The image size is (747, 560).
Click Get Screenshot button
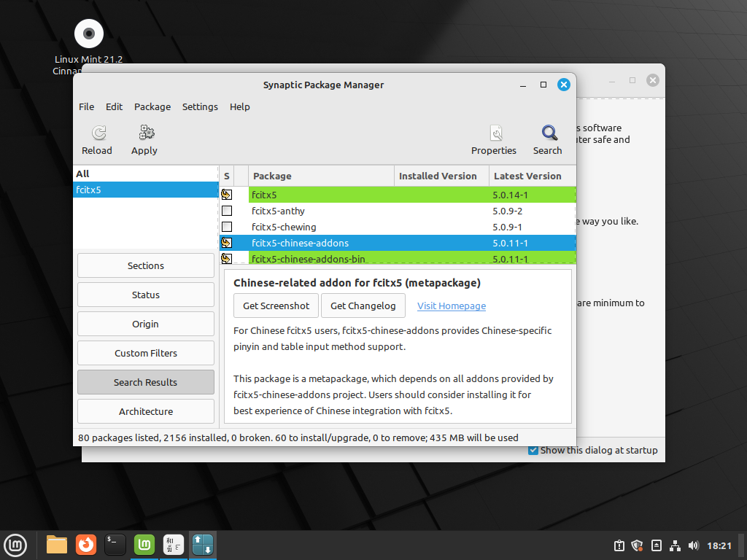pyautogui.click(x=276, y=306)
